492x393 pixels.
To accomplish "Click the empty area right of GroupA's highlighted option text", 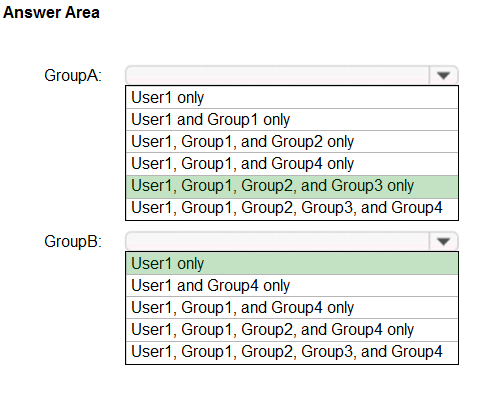I will pyautogui.click(x=436, y=186).
